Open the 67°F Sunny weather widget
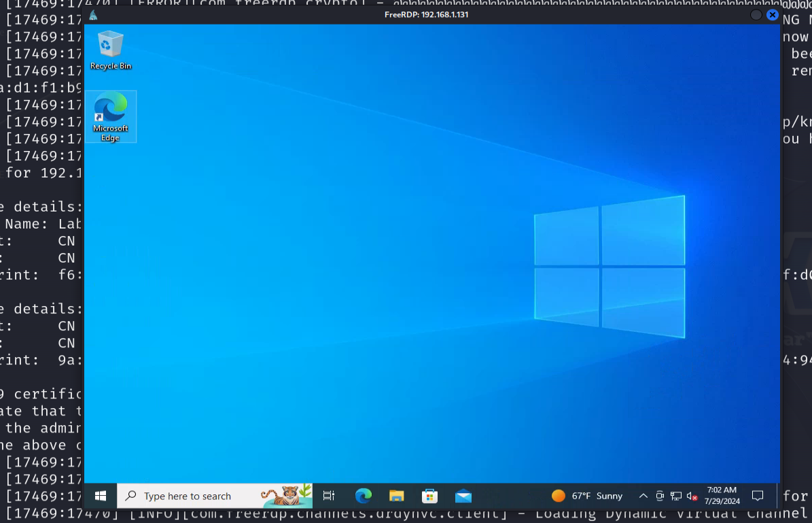This screenshot has height=523, width=812. click(x=588, y=496)
